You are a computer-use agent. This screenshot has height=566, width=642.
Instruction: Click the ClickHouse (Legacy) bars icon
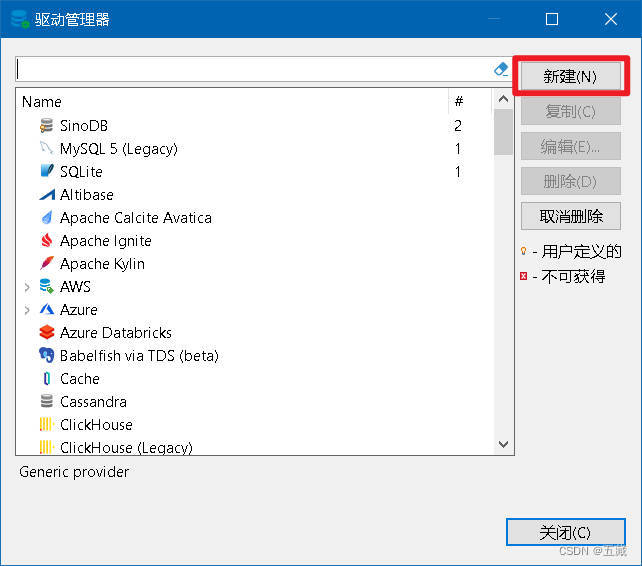pyautogui.click(x=47, y=447)
